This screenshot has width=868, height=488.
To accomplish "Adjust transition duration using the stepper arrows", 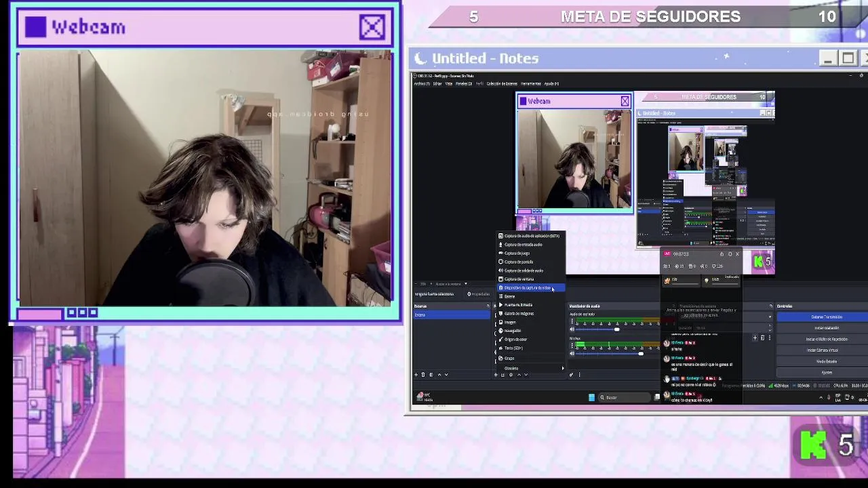I will [x=770, y=328].
